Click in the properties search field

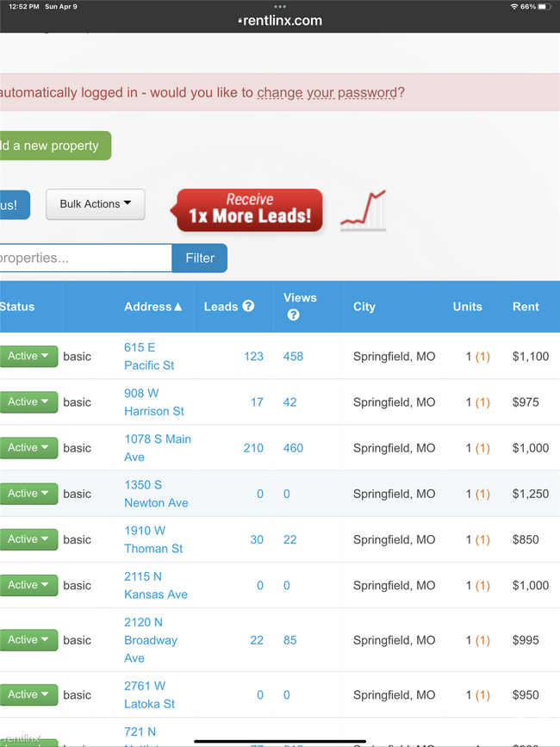point(84,258)
